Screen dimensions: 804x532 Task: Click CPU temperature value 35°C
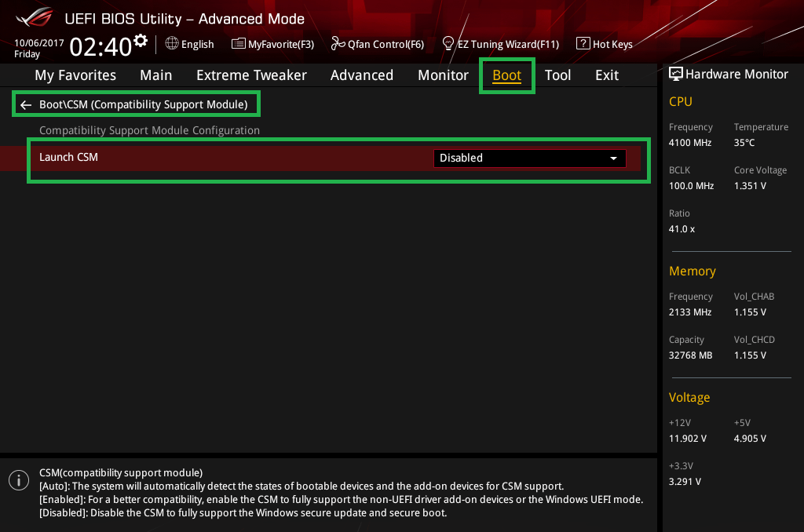pyautogui.click(x=744, y=143)
